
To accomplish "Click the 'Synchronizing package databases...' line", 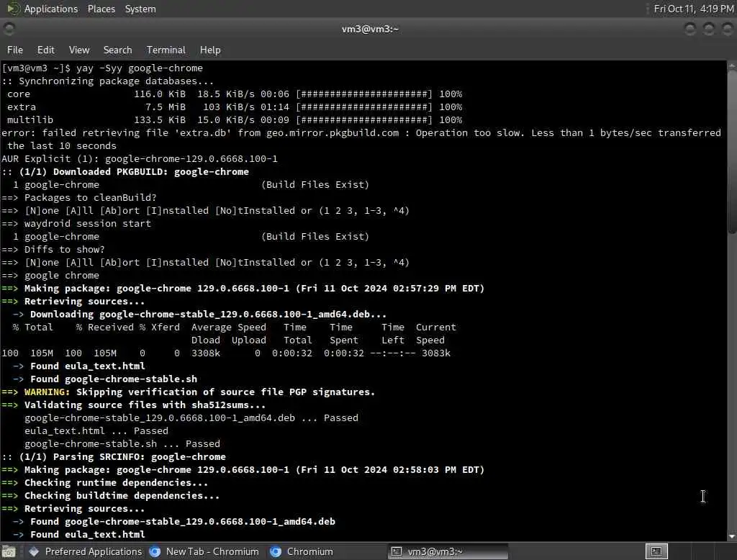I will [x=108, y=81].
